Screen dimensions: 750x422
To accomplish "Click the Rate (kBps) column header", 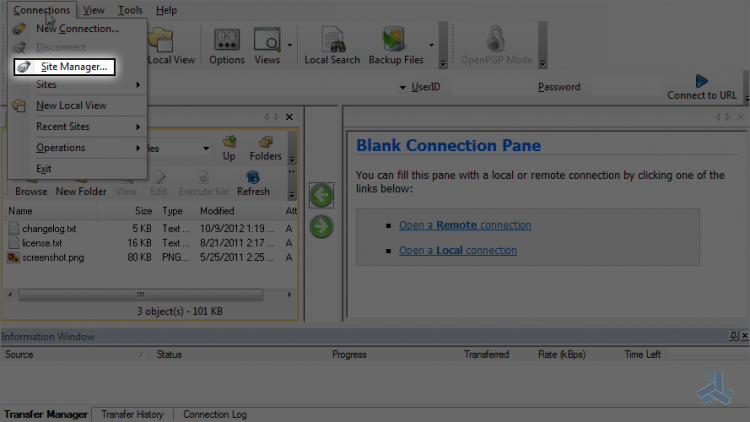I will point(562,355).
